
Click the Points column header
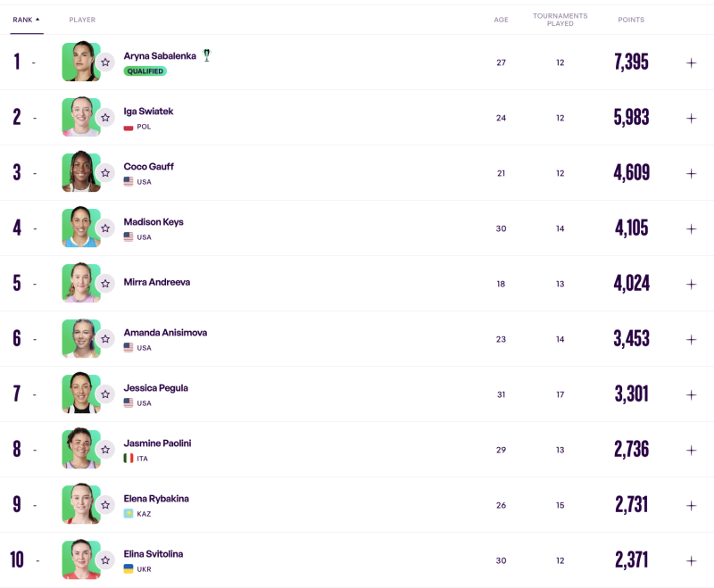click(x=631, y=20)
